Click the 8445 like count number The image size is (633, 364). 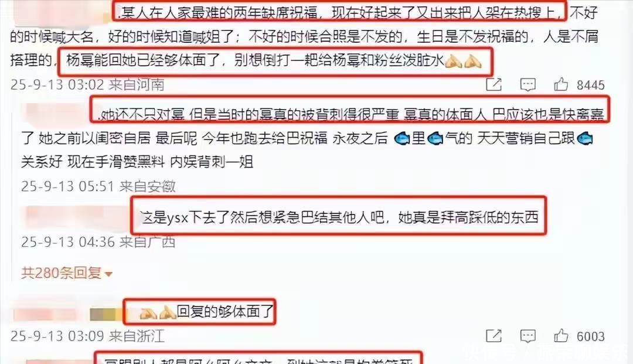(x=591, y=85)
